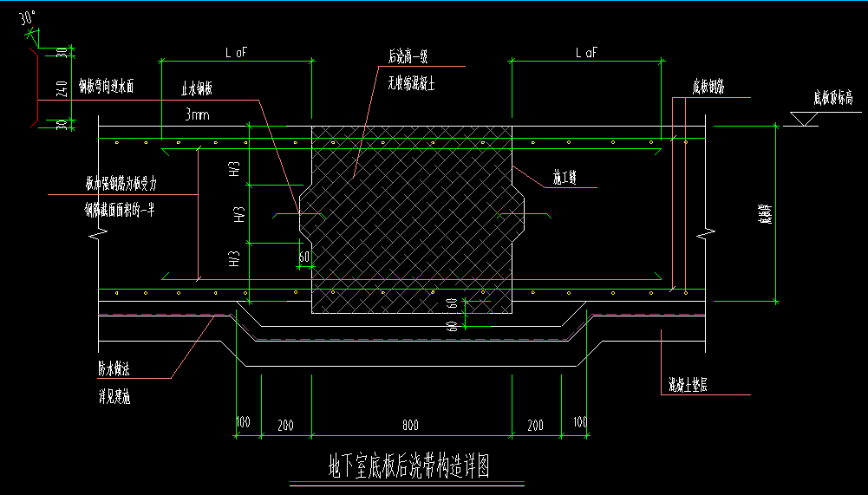Click the L aF label above right slab

click(586, 53)
